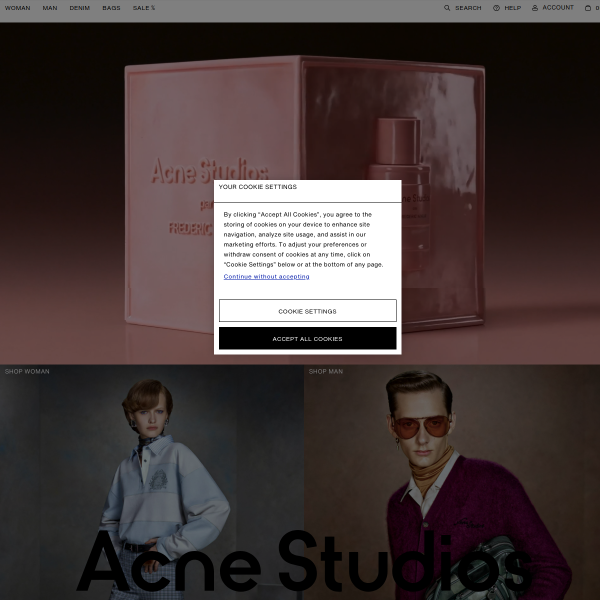600x600 pixels.
Task: Click the SHOP WOMAN link
Action: pos(27,372)
